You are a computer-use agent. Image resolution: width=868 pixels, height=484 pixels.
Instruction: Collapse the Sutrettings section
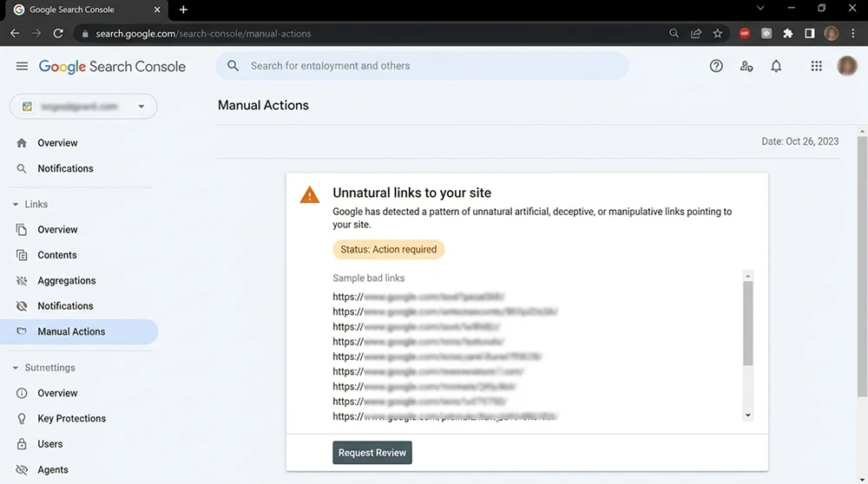click(x=16, y=368)
